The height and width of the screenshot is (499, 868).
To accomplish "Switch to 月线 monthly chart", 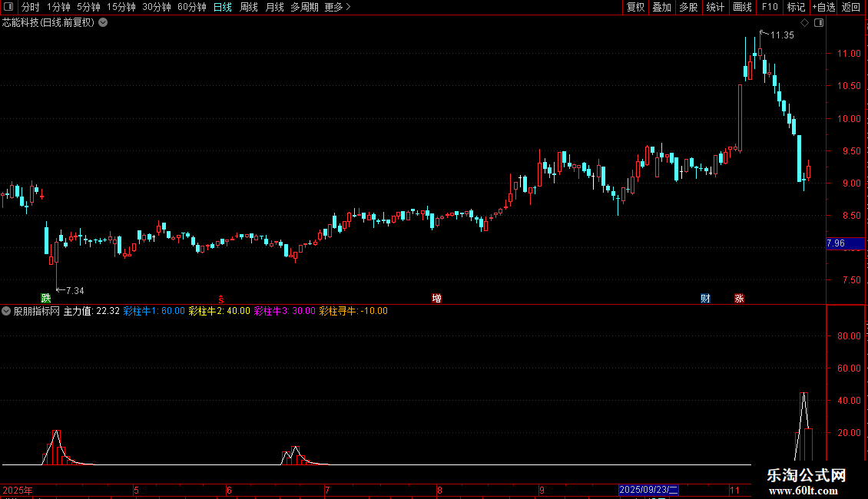I will 274,7.
